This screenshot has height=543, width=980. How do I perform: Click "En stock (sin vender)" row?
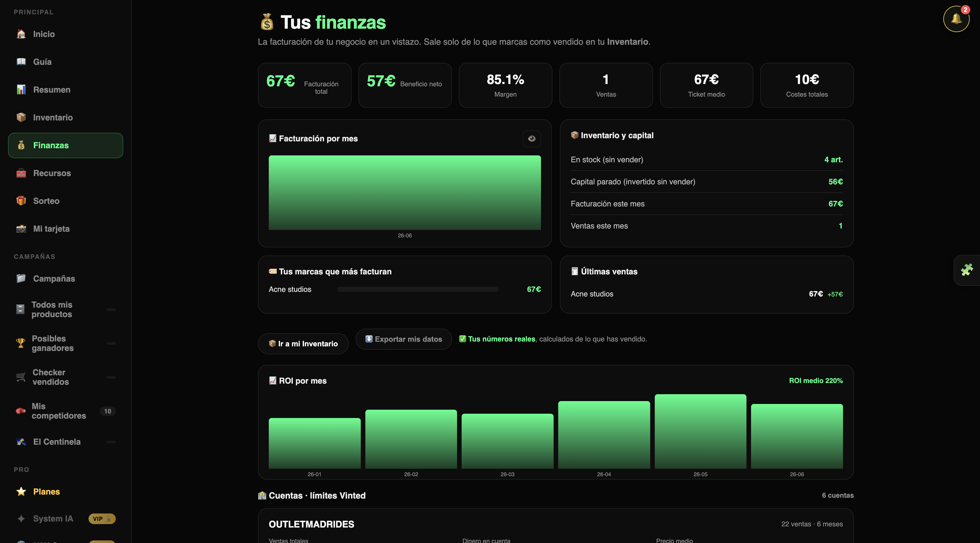coord(707,159)
